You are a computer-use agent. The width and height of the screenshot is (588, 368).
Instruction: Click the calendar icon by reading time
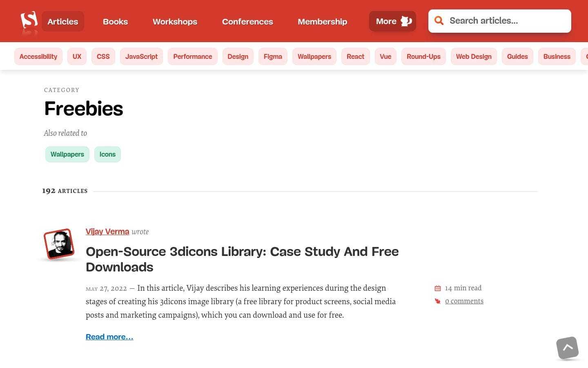point(438,288)
